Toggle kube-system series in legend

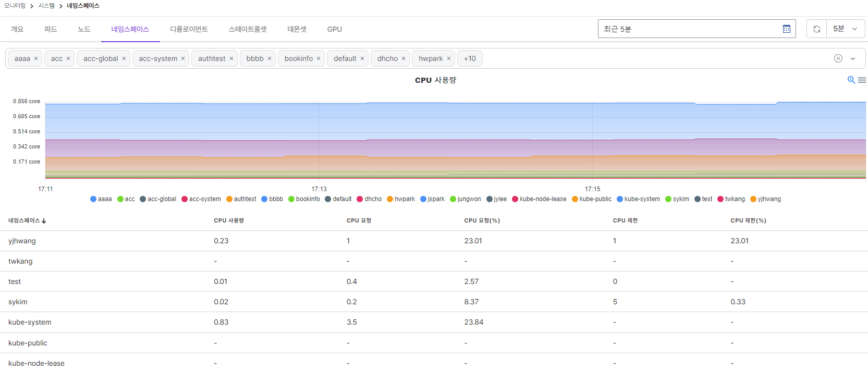638,199
